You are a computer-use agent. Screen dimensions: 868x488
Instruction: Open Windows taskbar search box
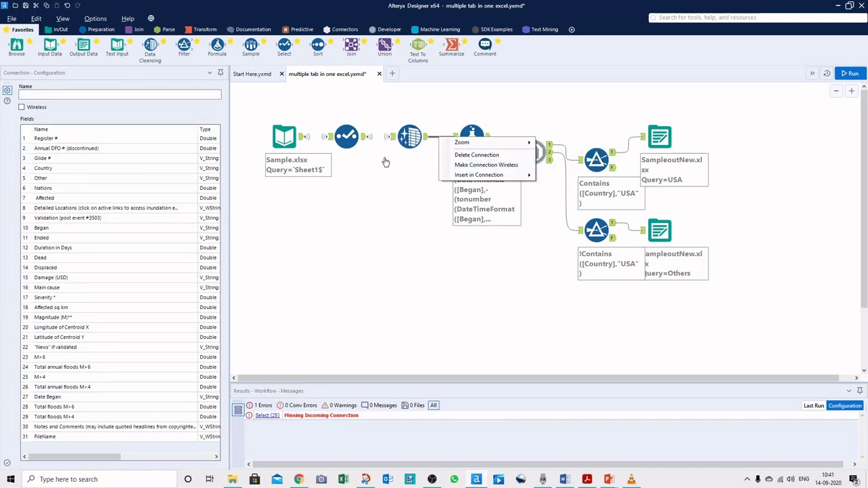coord(100,479)
